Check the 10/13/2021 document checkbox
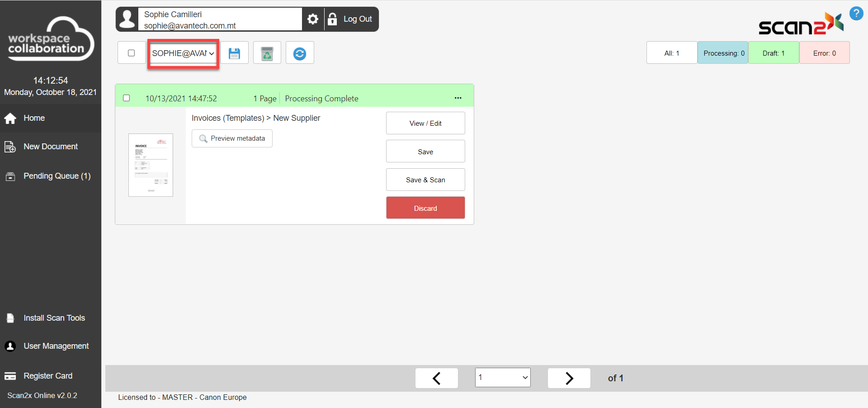Screen dimensions: 868x408 tap(127, 98)
